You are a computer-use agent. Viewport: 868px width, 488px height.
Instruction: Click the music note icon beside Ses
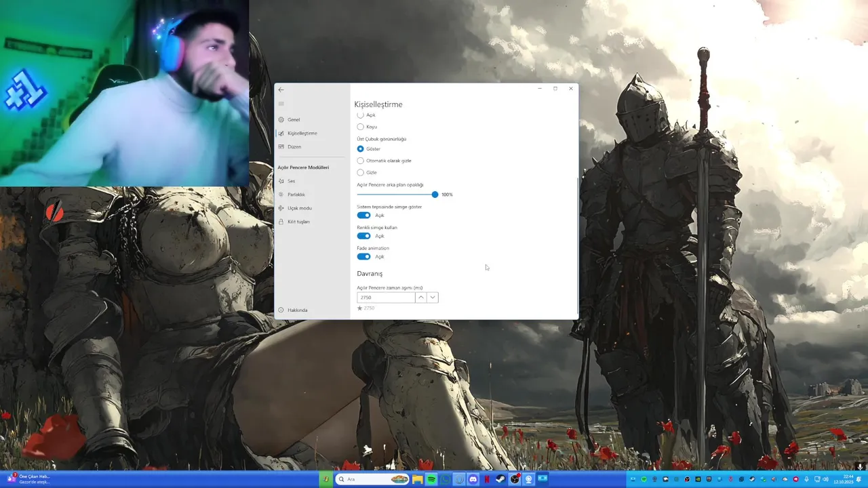coord(281,181)
